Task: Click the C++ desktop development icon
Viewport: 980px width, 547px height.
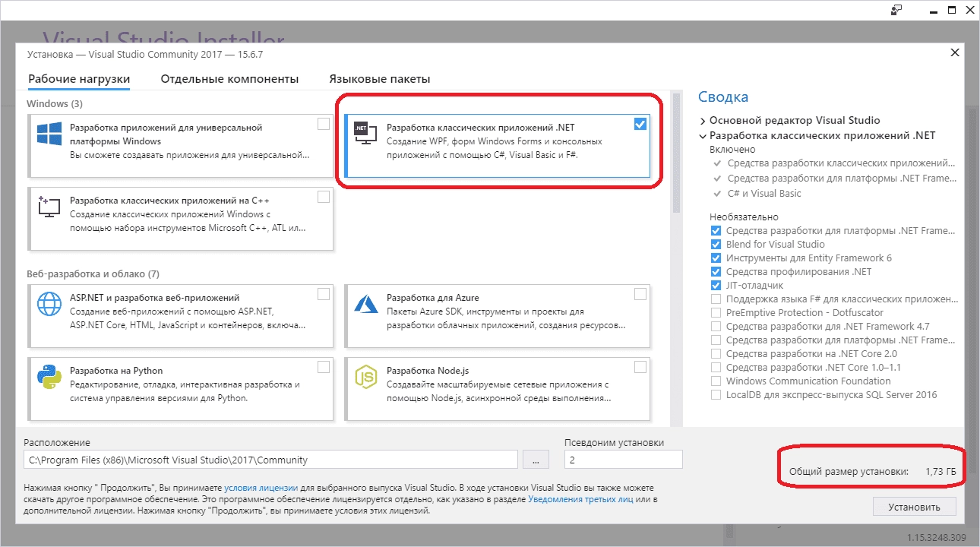Action: [49, 206]
